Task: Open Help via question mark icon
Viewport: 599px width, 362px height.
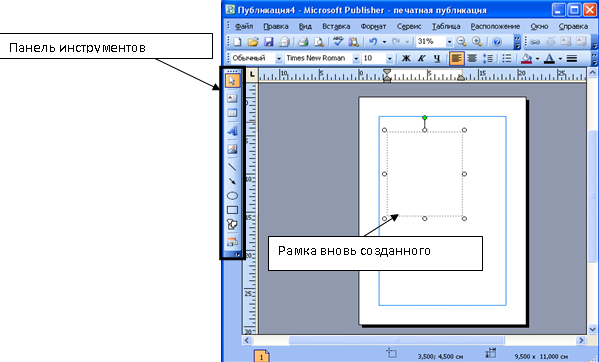Action: (497, 42)
